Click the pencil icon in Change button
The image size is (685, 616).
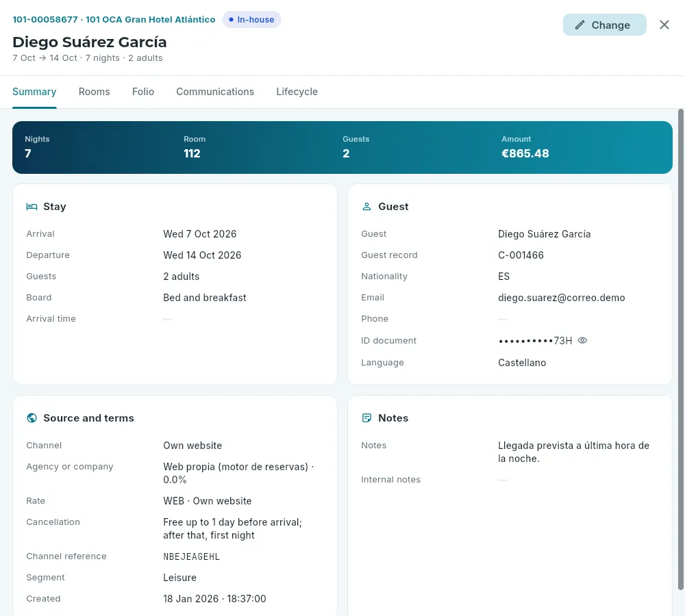click(x=580, y=25)
